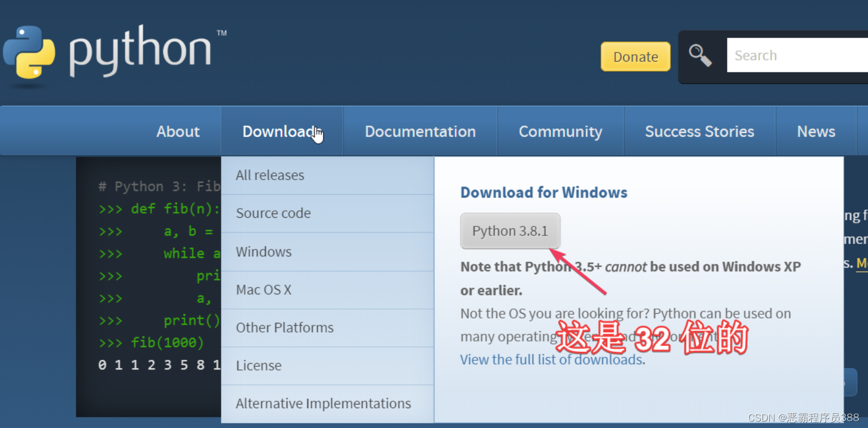Viewport: 868px width, 428px height.
Task: Open the Downloads menu
Action: click(x=282, y=131)
